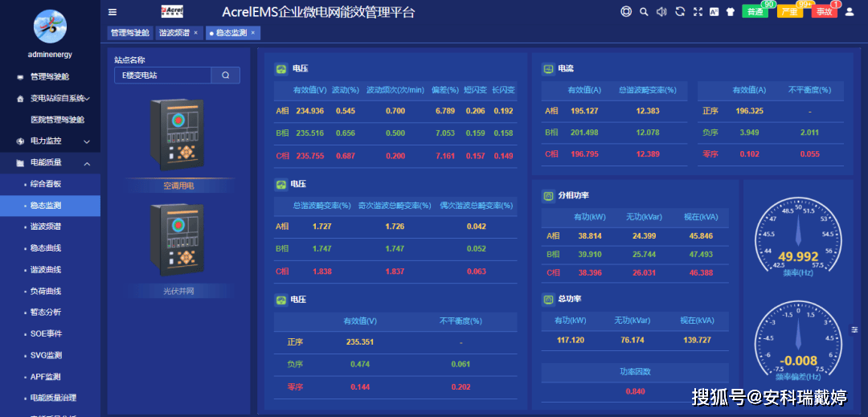Screen dimensions: 868x417
Task: Toggle fullscreen mode icon
Action: (x=698, y=11)
